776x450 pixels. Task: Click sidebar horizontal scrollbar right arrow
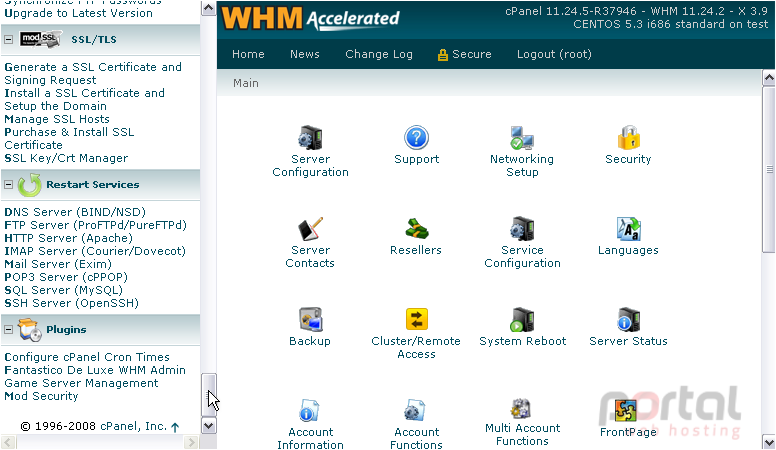(x=192, y=442)
